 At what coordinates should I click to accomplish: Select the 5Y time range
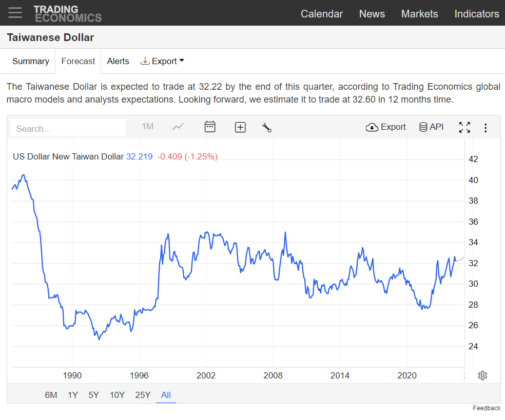click(x=93, y=395)
